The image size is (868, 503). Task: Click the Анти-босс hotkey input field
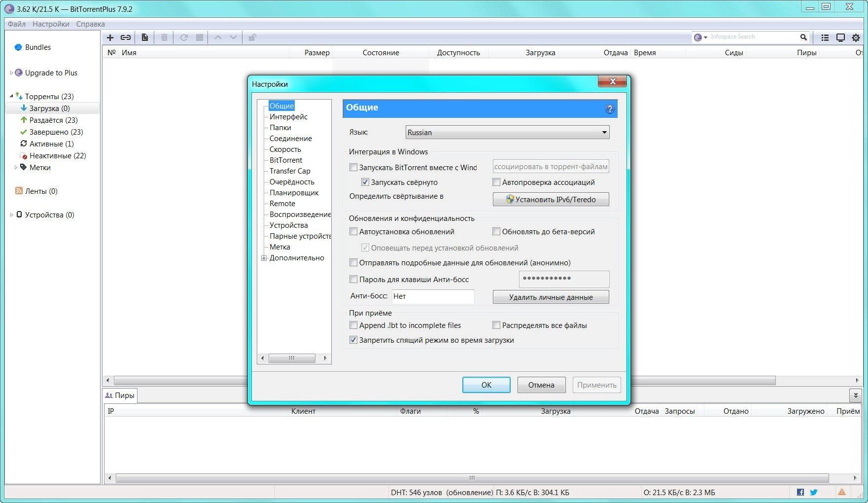pyautogui.click(x=433, y=296)
